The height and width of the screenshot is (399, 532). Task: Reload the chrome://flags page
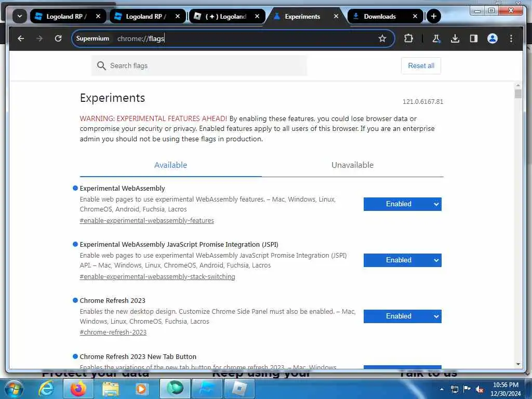click(x=58, y=38)
